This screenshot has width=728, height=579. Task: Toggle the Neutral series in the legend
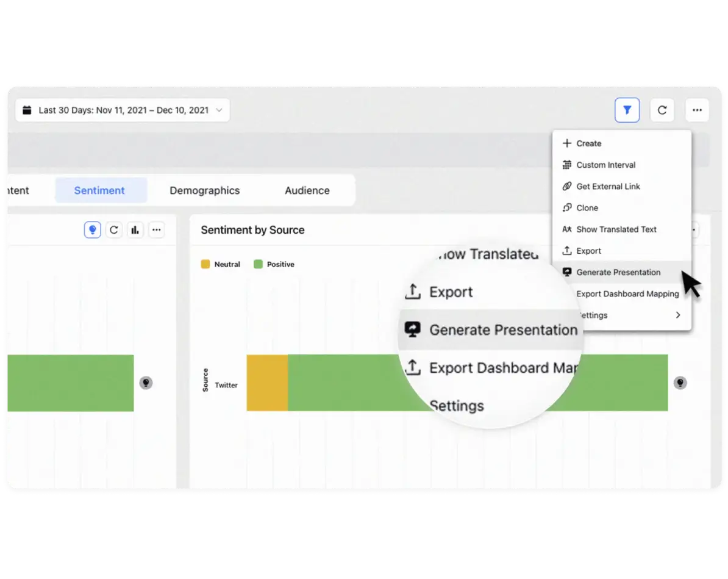pos(205,264)
